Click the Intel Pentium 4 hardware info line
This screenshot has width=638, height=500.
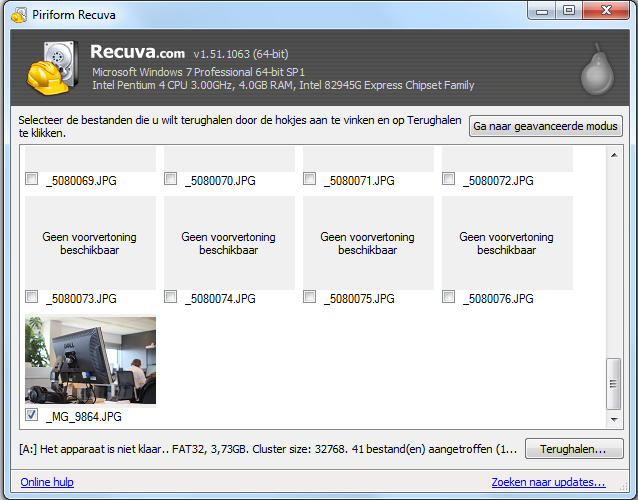[283, 85]
